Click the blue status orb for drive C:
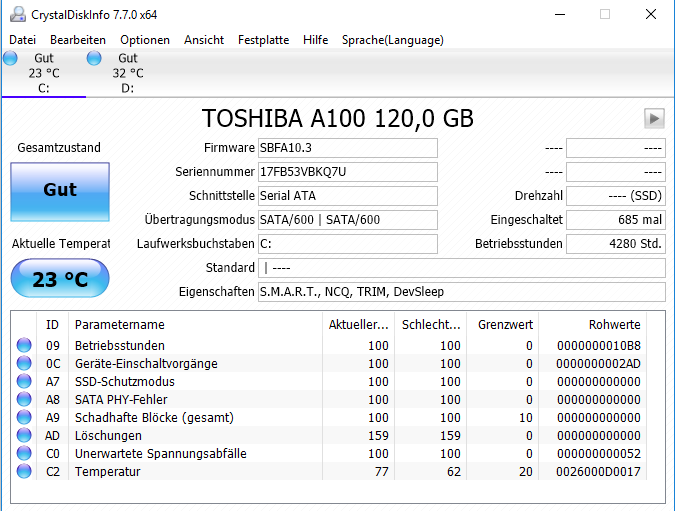 click(10, 58)
